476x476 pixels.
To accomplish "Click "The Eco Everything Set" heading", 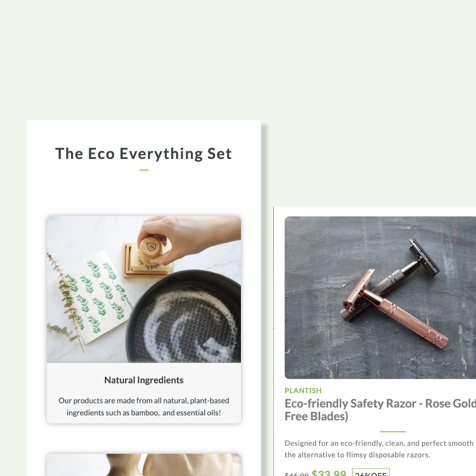I will point(143,154).
